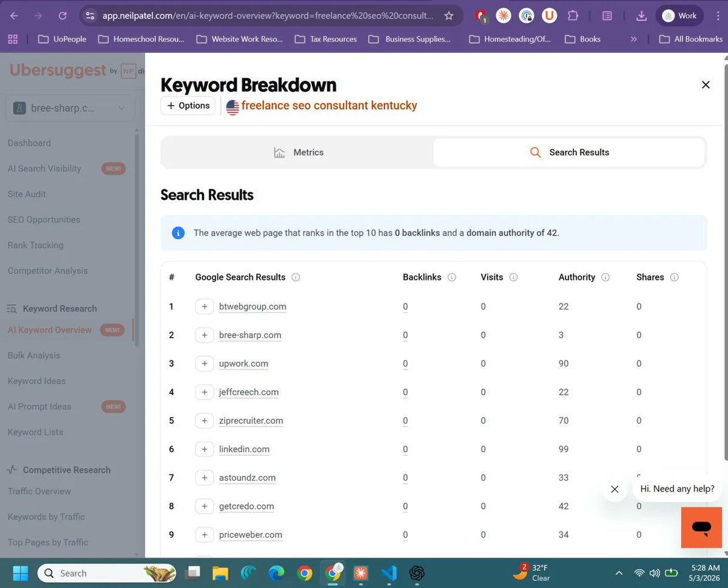Click the info icon next to Google Search Results

click(296, 277)
